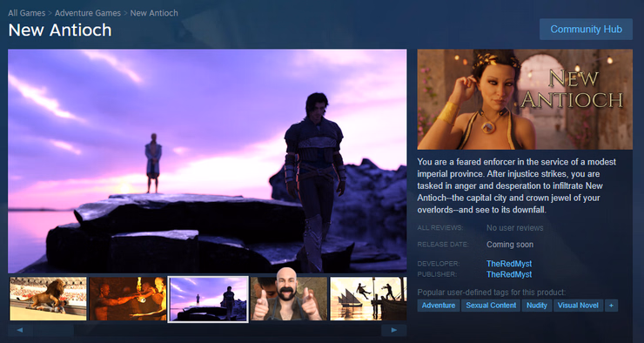Open publisher TheRedMyst link
The width and height of the screenshot is (644, 343).
point(509,274)
